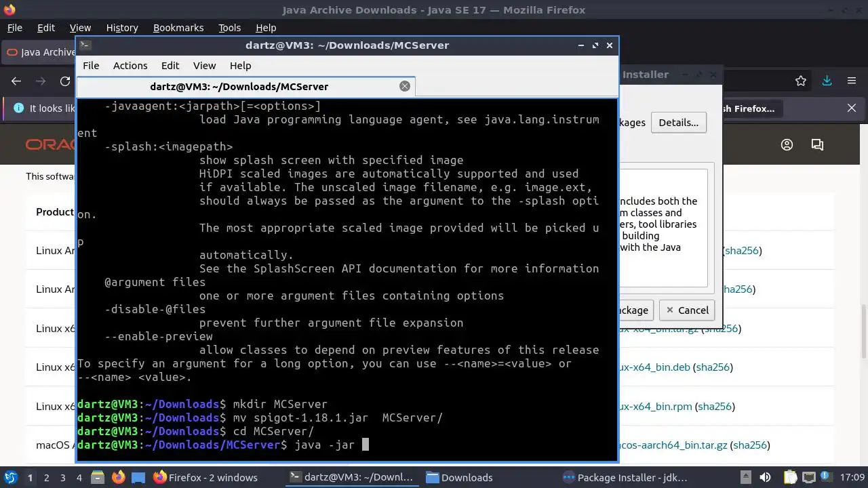
Task: Open Firefox downloads panel
Action: coord(827,81)
